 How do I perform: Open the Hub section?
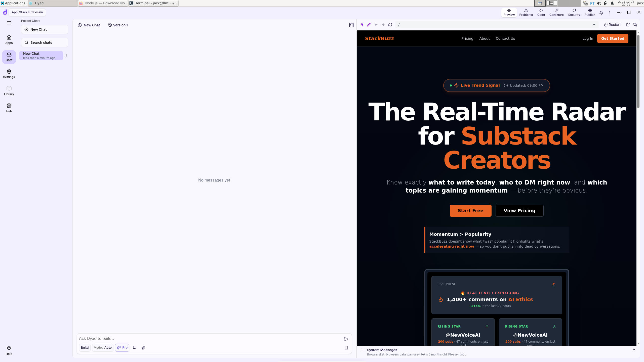tap(9, 108)
